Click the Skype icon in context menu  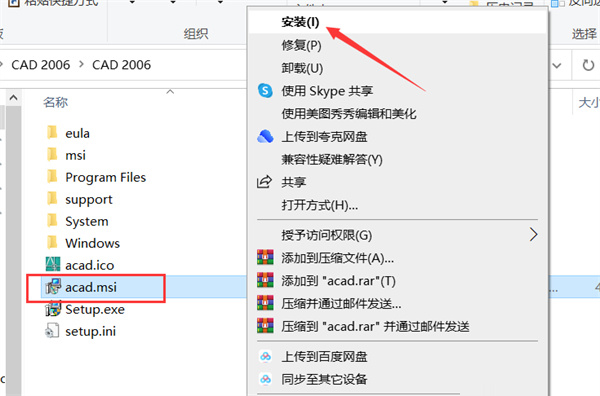(x=265, y=91)
